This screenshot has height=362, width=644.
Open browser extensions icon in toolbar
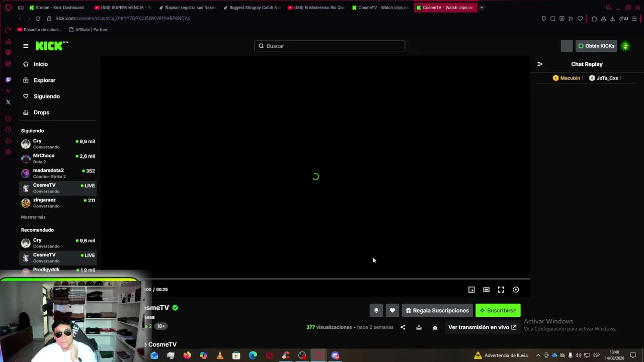pyautogui.click(x=594, y=19)
